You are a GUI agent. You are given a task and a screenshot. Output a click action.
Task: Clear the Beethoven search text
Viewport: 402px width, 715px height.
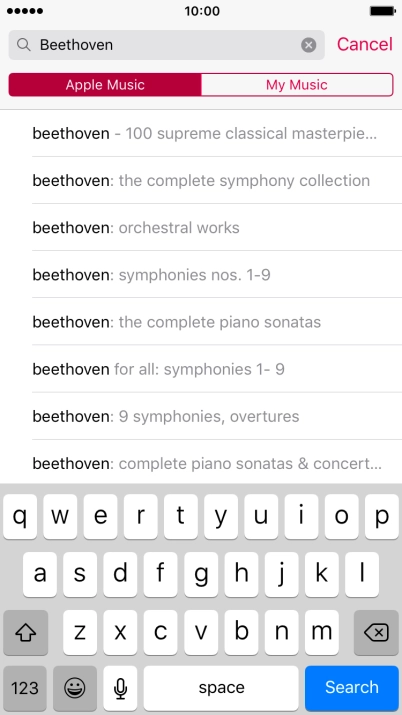[x=309, y=45]
